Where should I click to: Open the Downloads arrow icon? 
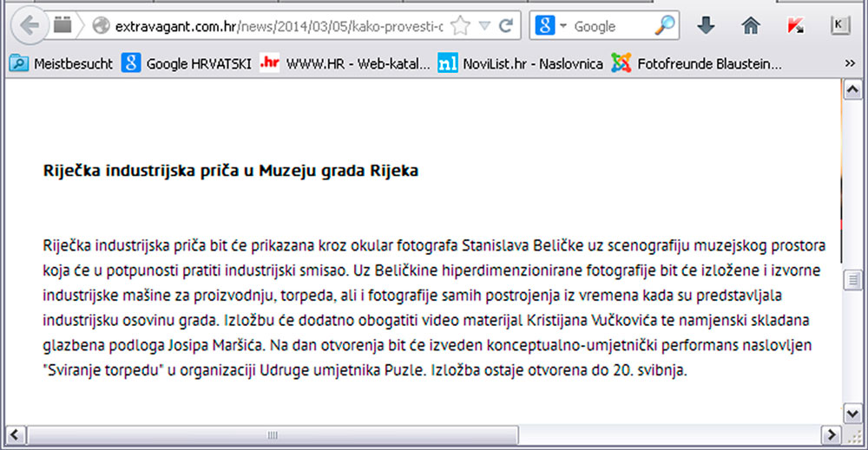pyautogui.click(x=706, y=26)
